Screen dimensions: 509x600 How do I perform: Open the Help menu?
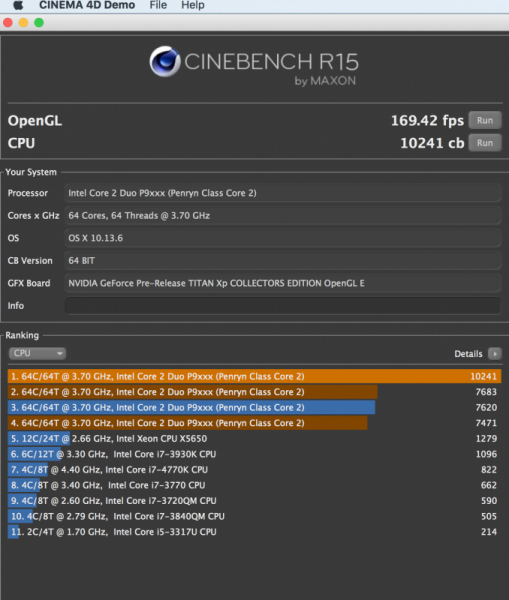coord(193,5)
